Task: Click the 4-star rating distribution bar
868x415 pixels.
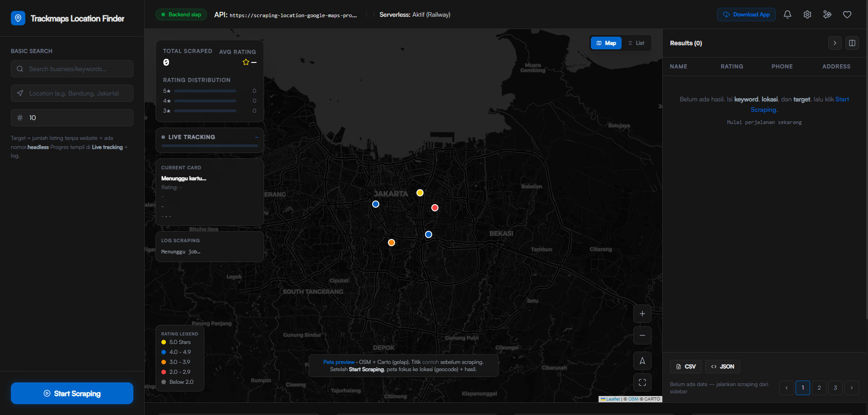Action: pos(205,101)
